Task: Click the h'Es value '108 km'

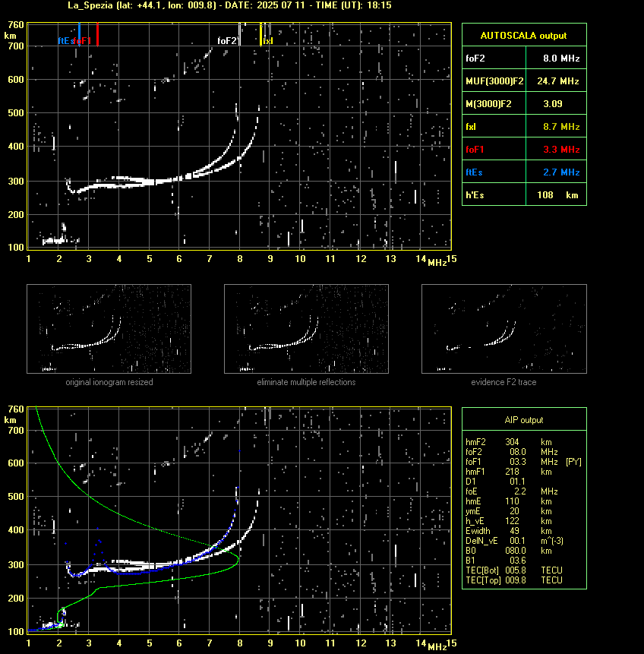Action: tap(557, 195)
